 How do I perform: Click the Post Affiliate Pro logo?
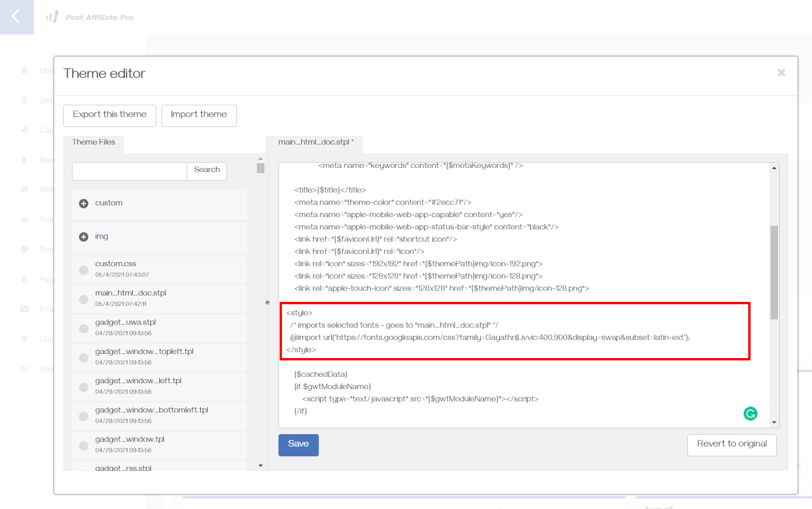click(90, 17)
